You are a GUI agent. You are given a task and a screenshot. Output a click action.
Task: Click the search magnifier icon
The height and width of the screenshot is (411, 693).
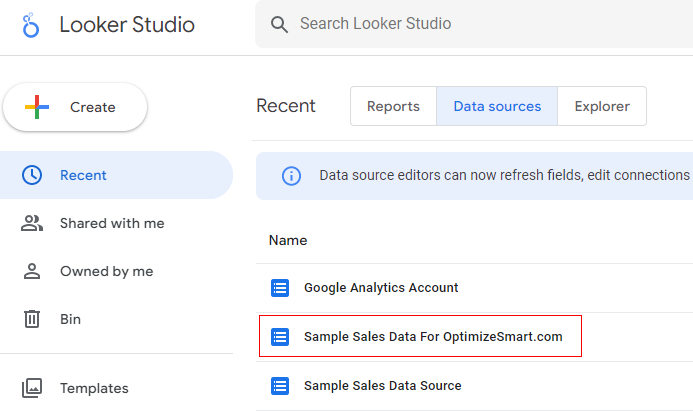coord(280,24)
